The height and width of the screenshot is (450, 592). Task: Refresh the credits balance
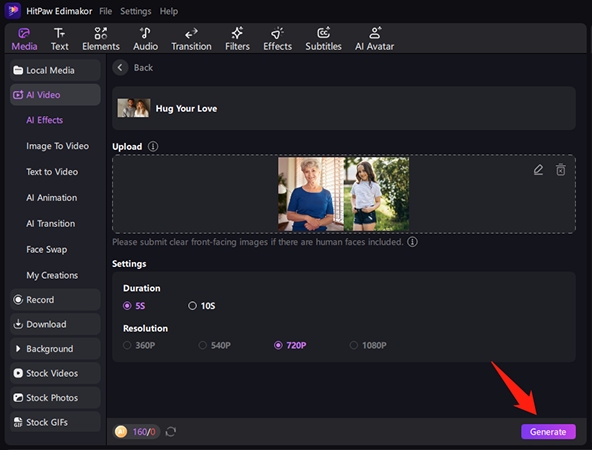point(171,432)
